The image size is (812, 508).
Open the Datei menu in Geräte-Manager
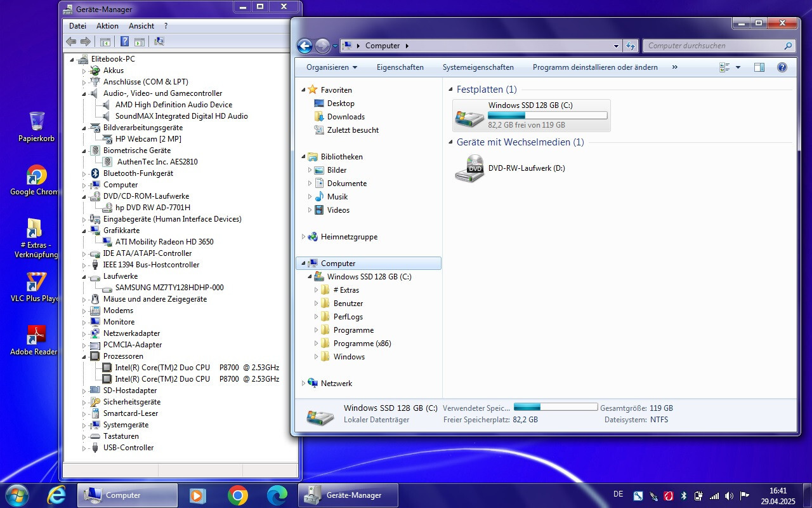[77, 26]
